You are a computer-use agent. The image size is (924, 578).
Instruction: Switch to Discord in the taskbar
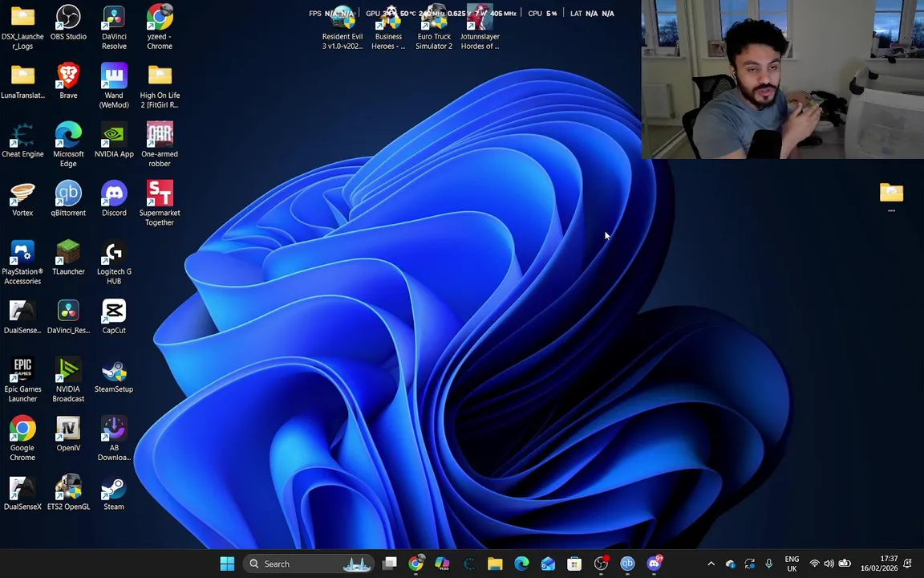(x=654, y=564)
